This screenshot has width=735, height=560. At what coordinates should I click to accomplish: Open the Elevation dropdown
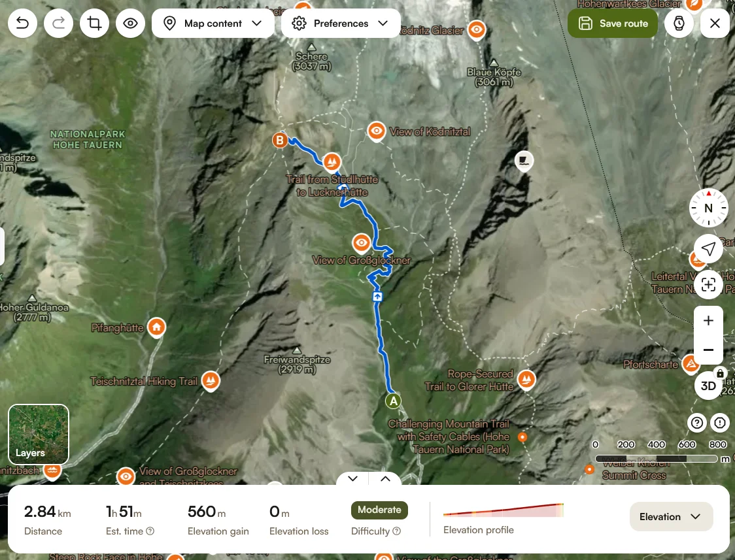671,516
